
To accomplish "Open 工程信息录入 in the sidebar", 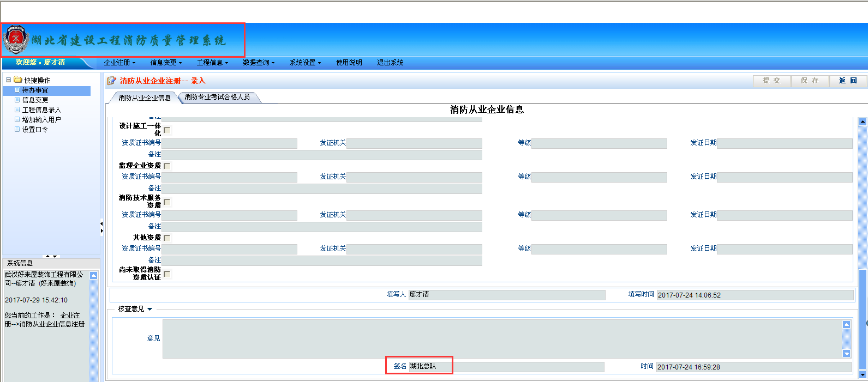I will [x=41, y=110].
